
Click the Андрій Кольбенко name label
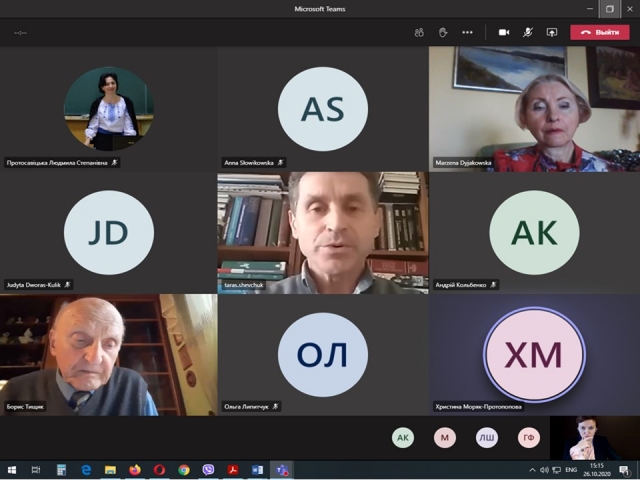[x=466, y=284]
